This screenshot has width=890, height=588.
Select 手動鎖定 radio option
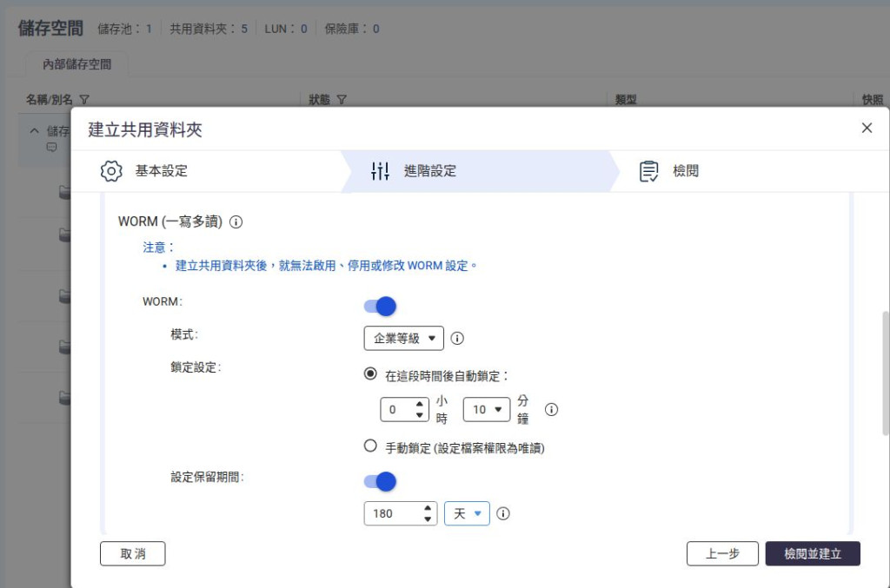[370, 446]
